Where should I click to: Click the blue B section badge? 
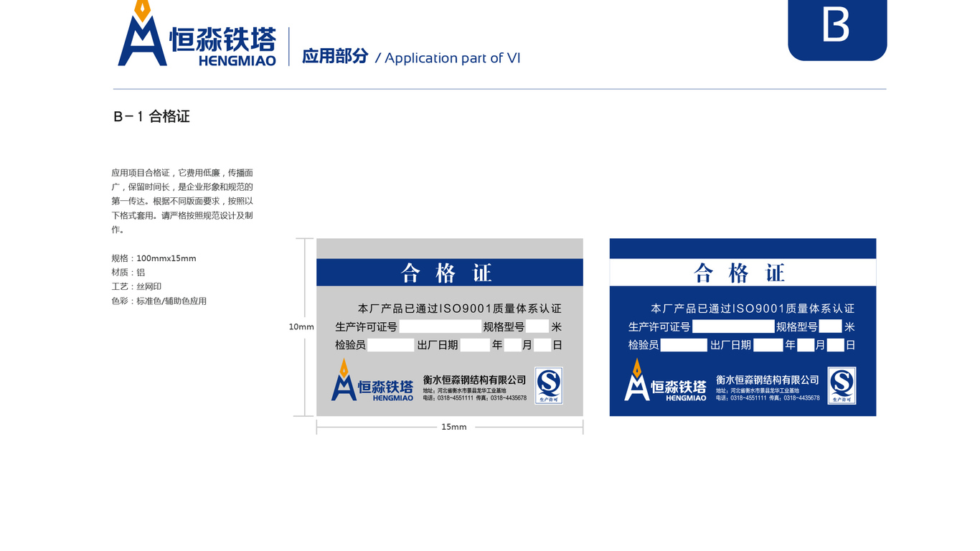pos(837,30)
